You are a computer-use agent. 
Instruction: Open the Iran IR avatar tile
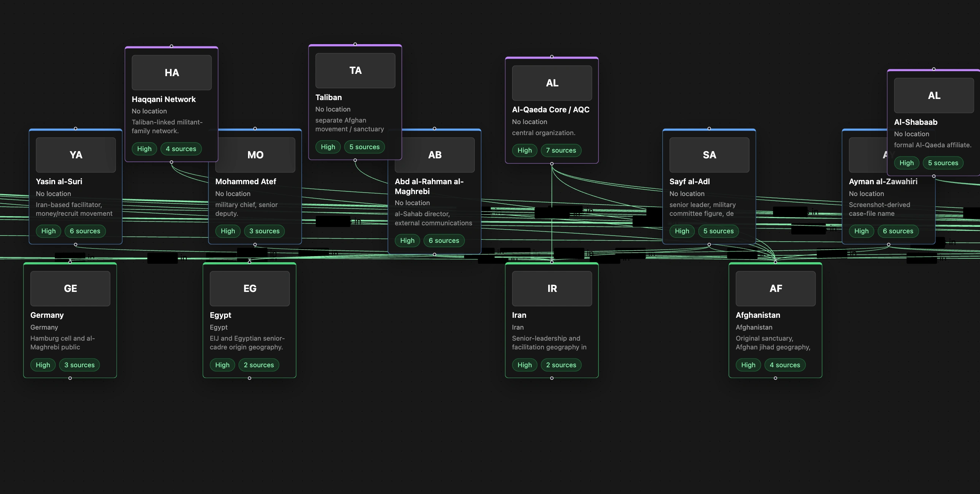click(x=552, y=288)
